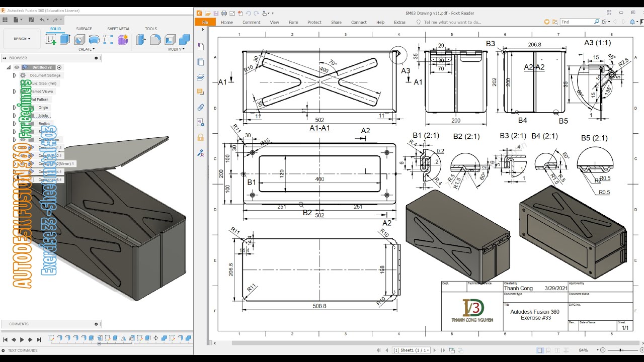Open the Fusion 360 File menu icon
Screen dimensions: 644x362
coord(17,20)
